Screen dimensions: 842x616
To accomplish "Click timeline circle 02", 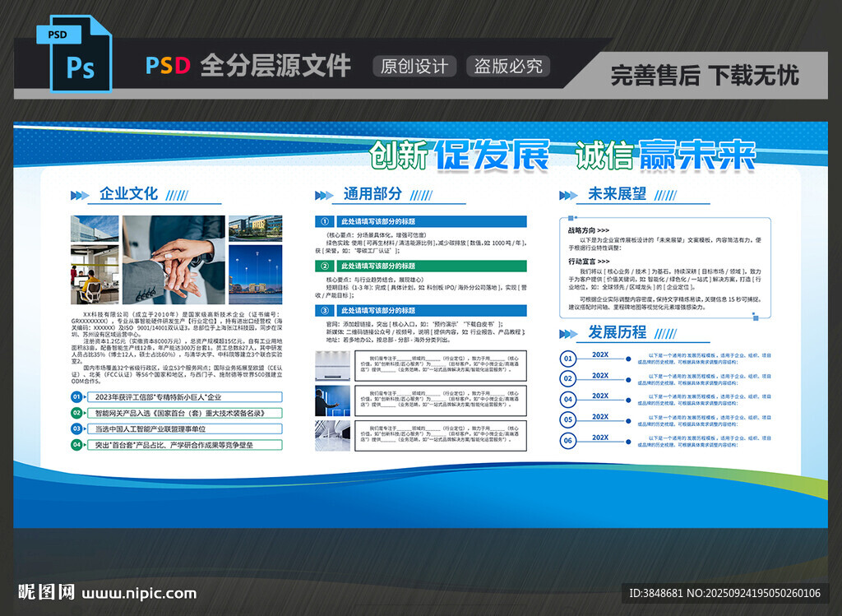I will coord(568,378).
